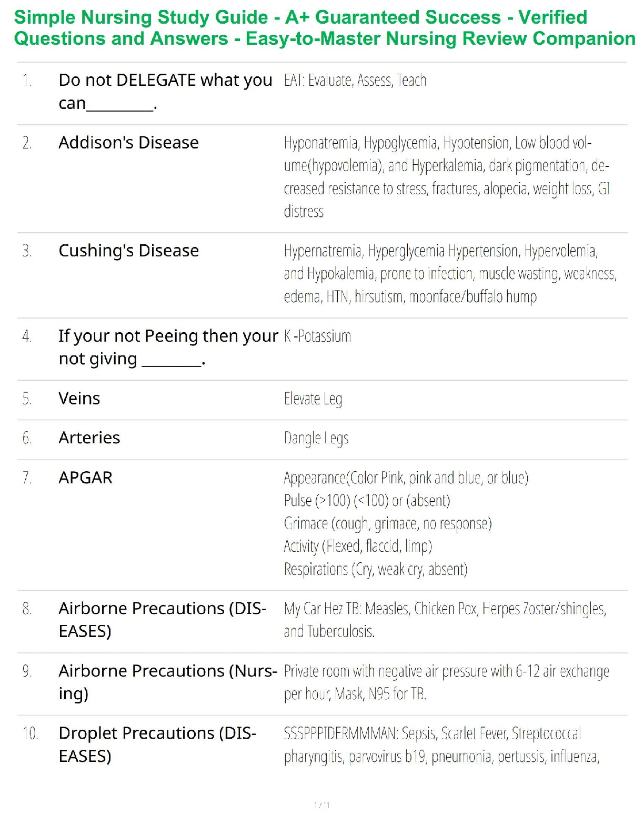Select the Cushing's Disease term
The width and height of the screenshot is (644, 834).
coord(128,251)
